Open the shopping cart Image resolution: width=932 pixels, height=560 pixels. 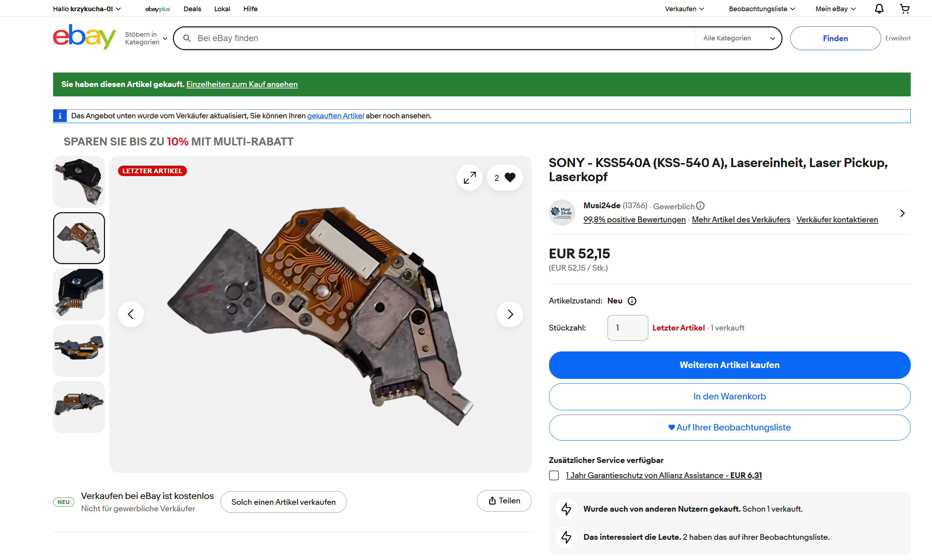[905, 9]
